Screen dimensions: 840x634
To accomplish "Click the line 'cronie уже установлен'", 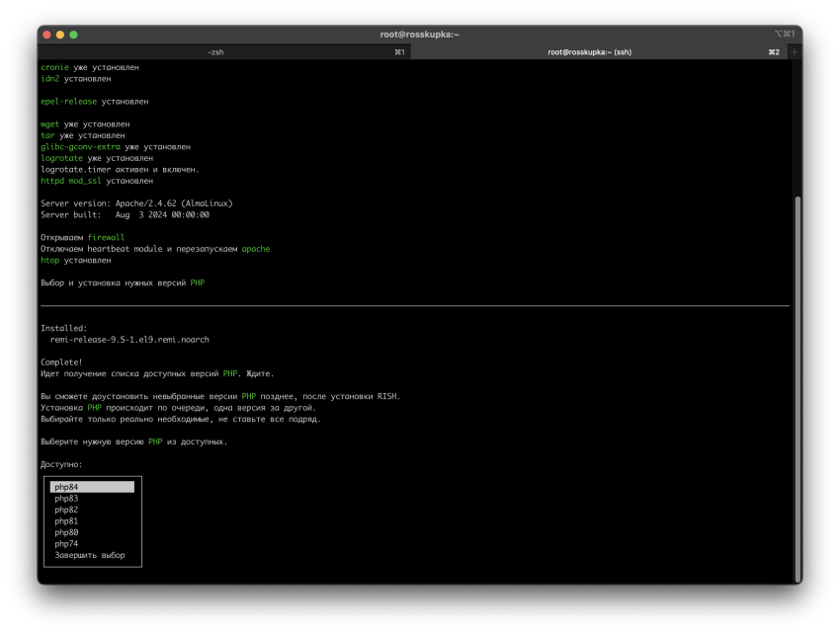I will coord(90,67).
